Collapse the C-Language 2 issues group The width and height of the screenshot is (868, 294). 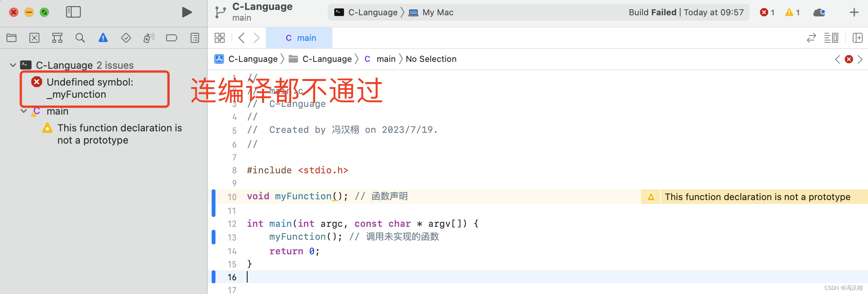13,65
